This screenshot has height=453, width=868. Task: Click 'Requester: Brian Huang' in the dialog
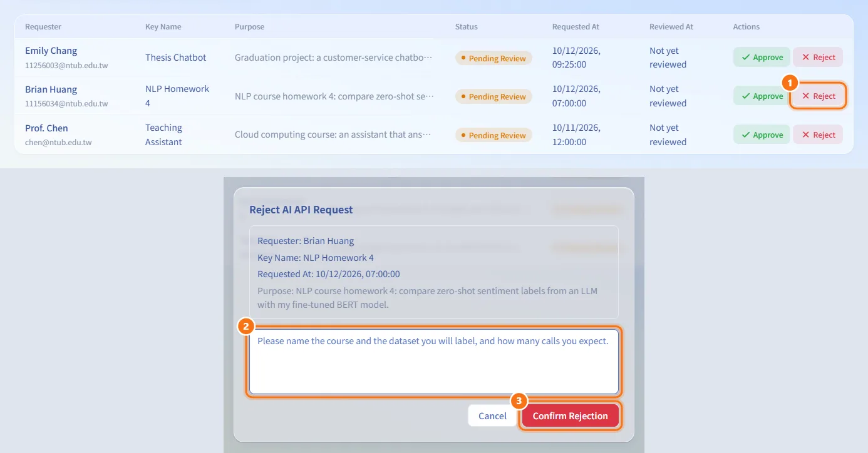click(x=306, y=241)
